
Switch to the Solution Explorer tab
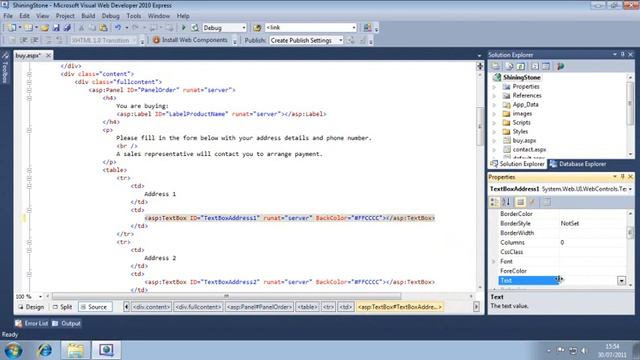pyautogui.click(x=518, y=164)
